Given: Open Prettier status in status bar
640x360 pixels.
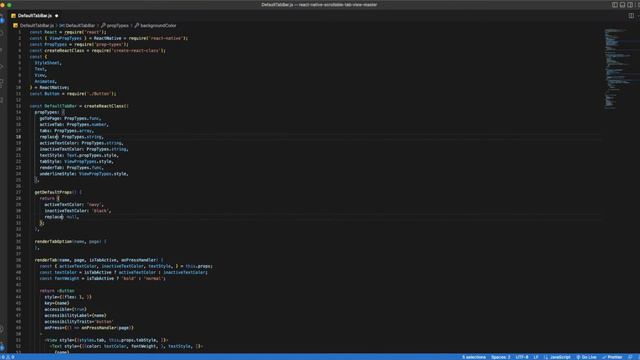Looking at the screenshot, I should 612,357.
